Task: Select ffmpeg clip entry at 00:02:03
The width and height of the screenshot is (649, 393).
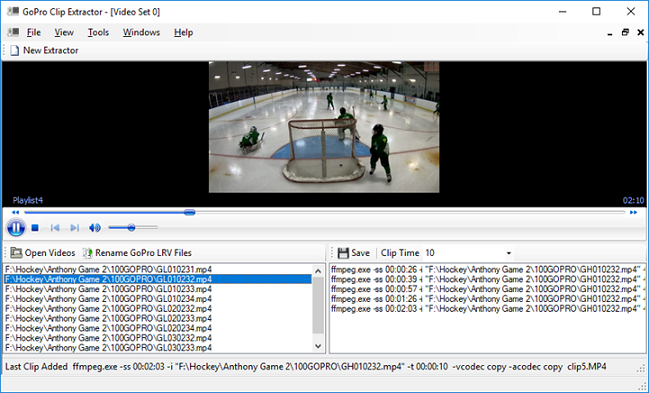Action: 488,309
